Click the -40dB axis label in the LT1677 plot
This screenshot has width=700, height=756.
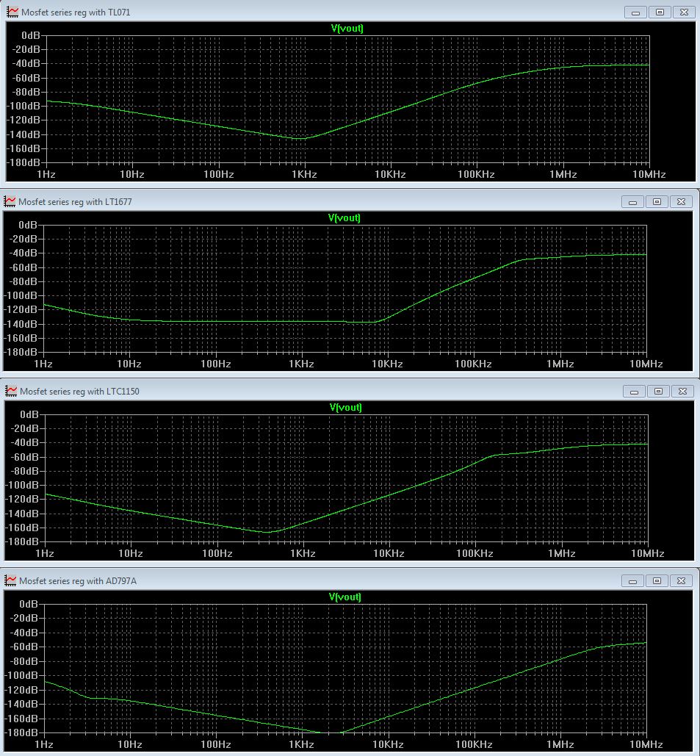[23, 253]
